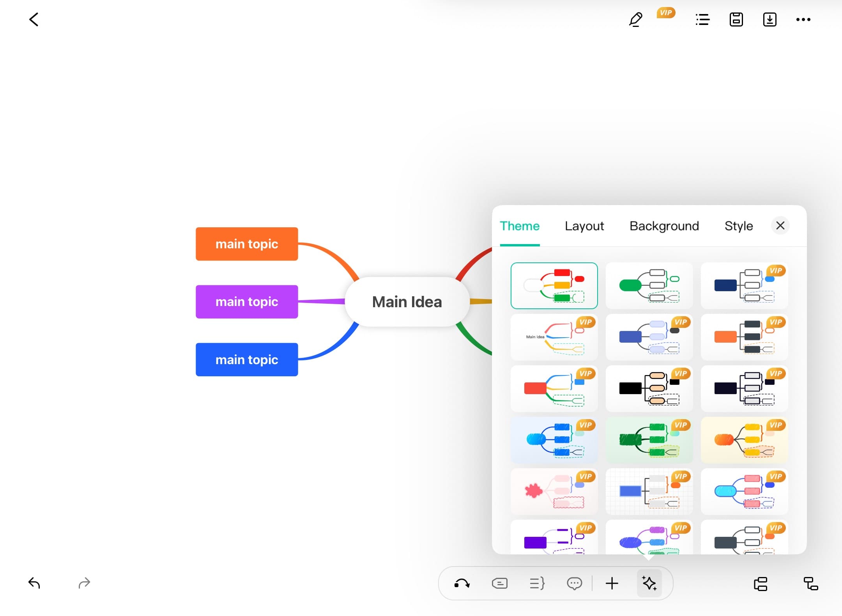Open the Background tab
This screenshot has width=842, height=616.
664,226
